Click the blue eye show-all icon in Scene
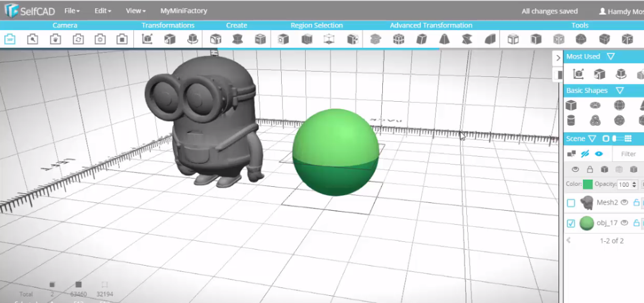644x303 pixels. [x=599, y=154]
